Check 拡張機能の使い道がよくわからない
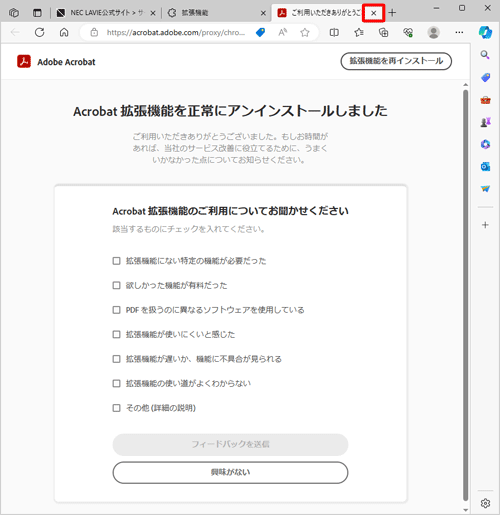 tap(116, 383)
